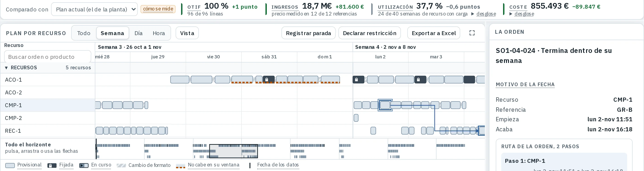
Task: Click the Fecha de los datos legend label
Action: (x=278, y=165)
